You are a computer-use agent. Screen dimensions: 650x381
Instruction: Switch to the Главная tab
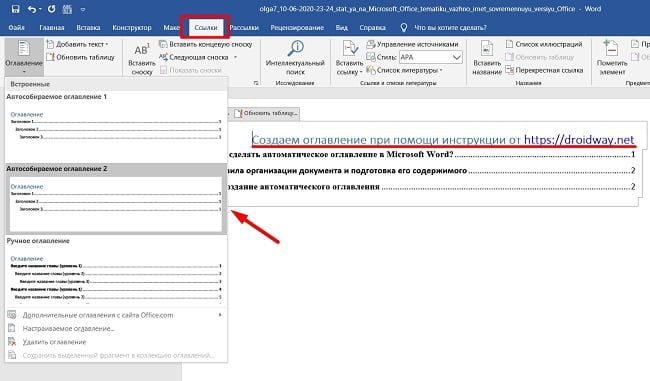tap(52, 28)
